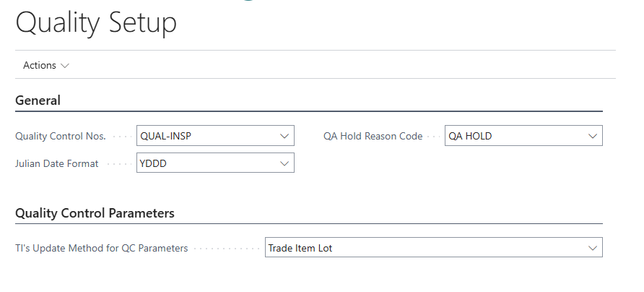Click the dotted leader after Julian Date Format
The image size is (644, 292).
click(117, 163)
